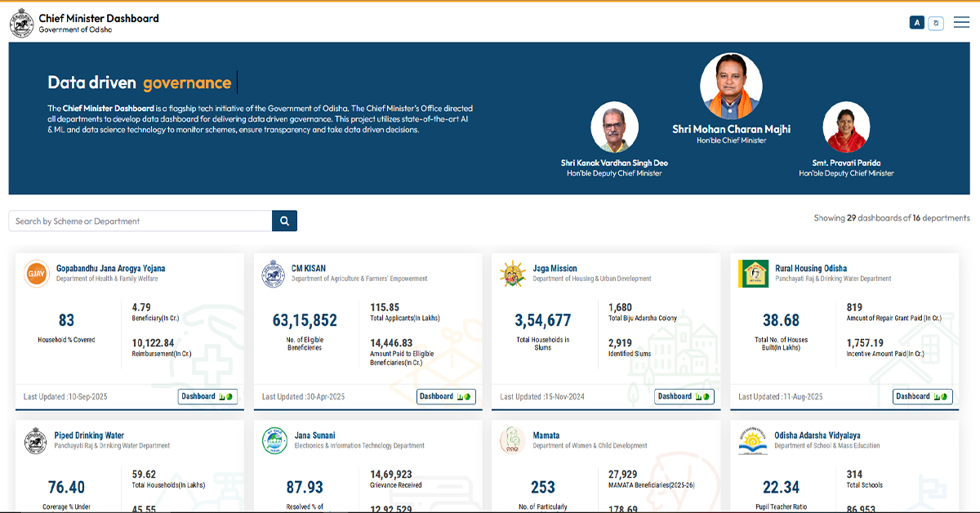Click the Total Biju Adarsha Colony value 1,680
980x513 pixels.
(621, 307)
